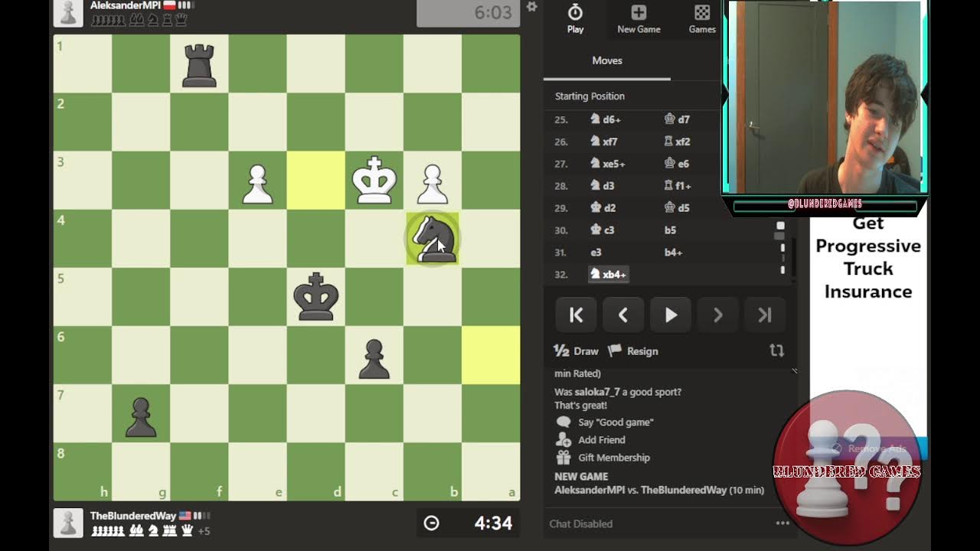The width and height of the screenshot is (980, 551).
Task: Select black's move 28 f1+
Action: click(x=678, y=186)
